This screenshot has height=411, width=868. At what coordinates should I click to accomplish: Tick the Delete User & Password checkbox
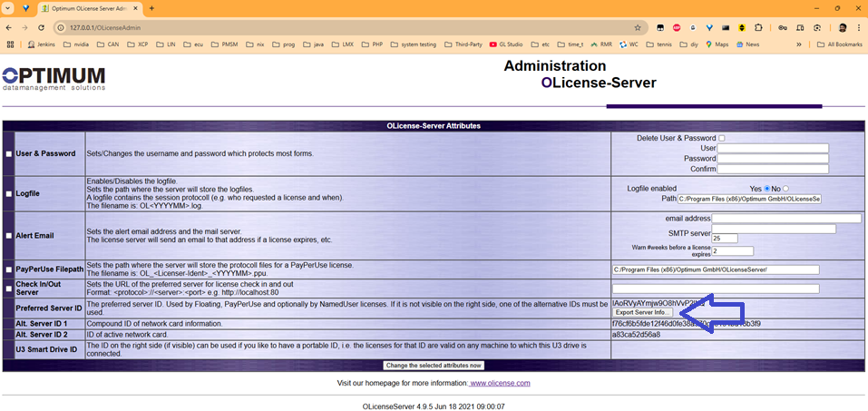tap(722, 138)
